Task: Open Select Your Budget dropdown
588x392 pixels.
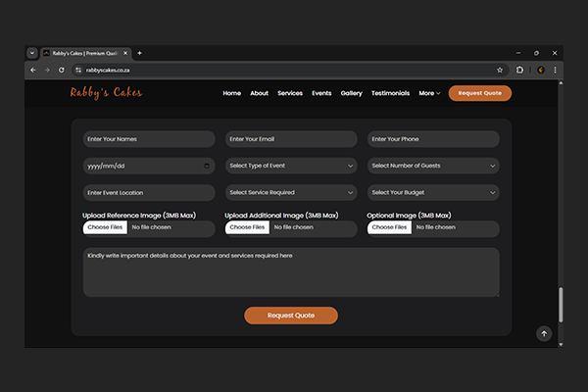Action: click(x=433, y=193)
